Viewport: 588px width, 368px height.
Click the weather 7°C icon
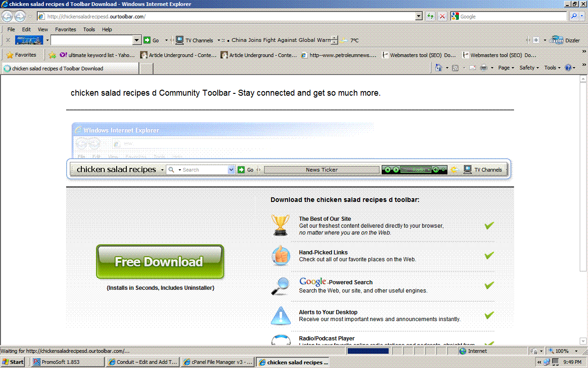[x=345, y=40]
